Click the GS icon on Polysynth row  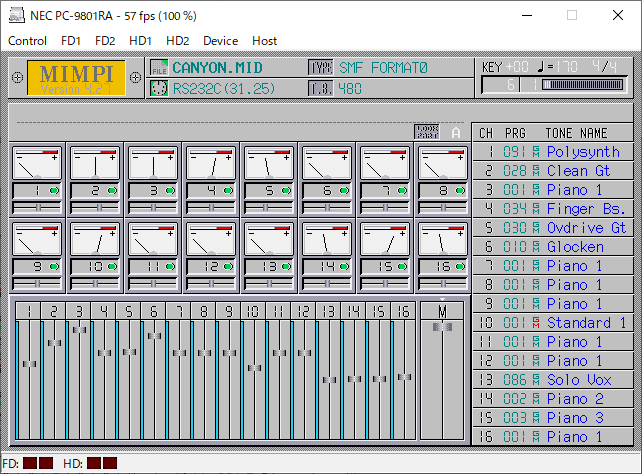(536, 152)
